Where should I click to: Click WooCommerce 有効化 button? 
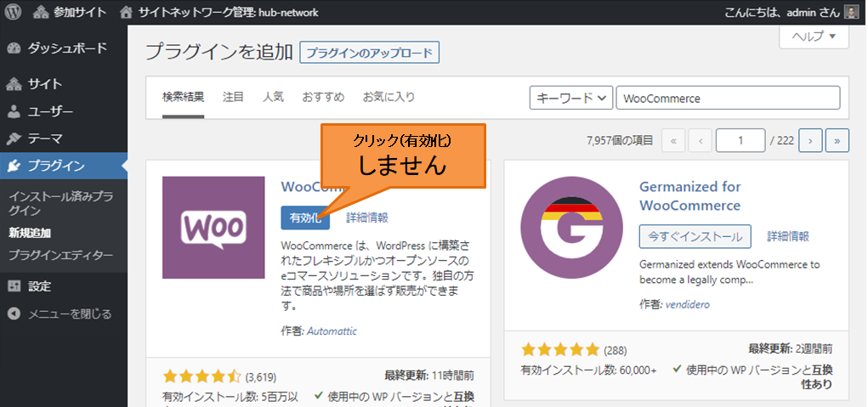click(x=305, y=218)
